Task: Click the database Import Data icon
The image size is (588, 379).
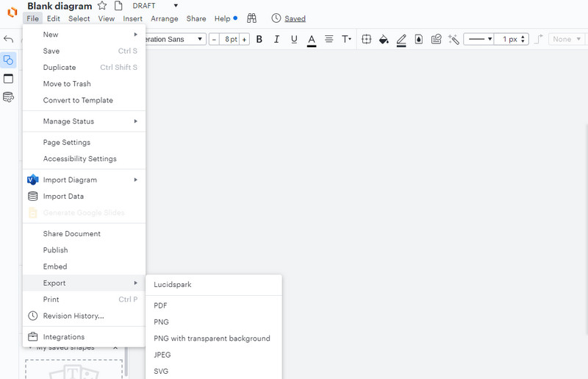Action: coord(32,196)
